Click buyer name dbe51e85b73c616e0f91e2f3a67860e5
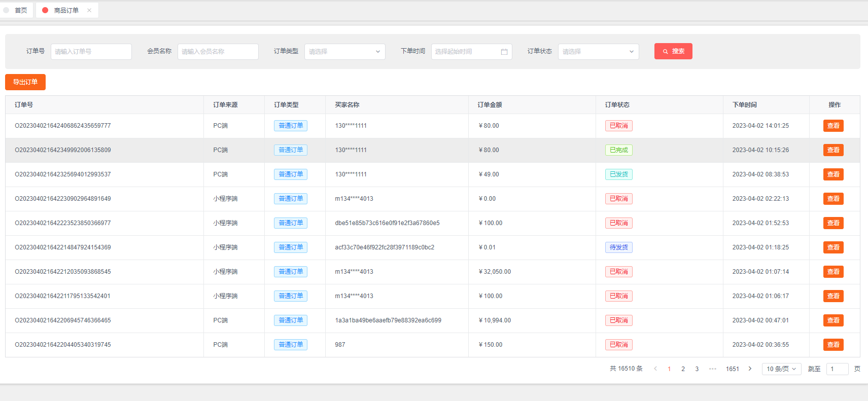Screen dimensions: 868x401 387,223
